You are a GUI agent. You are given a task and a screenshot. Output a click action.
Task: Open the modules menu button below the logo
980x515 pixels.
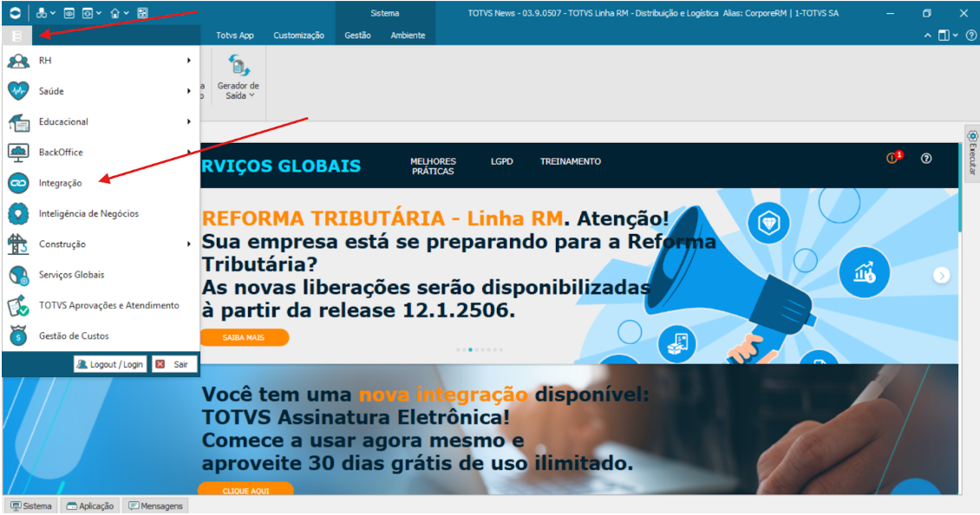(17, 36)
